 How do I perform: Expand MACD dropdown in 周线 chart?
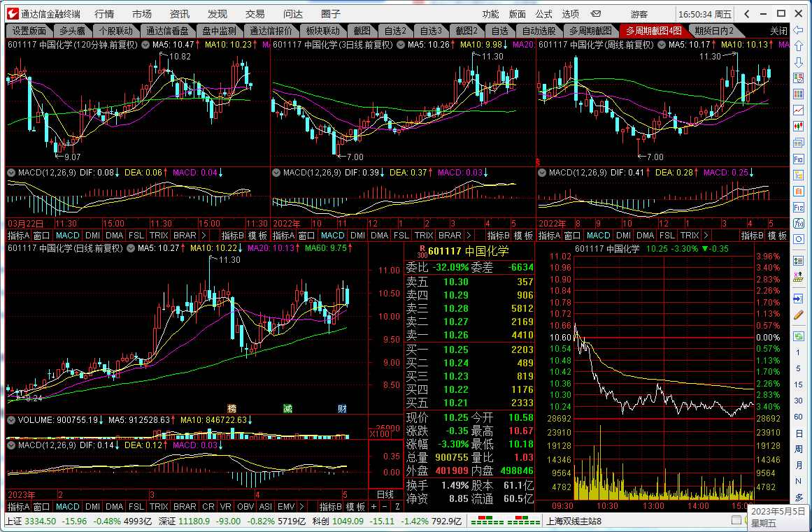pos(542,173)
